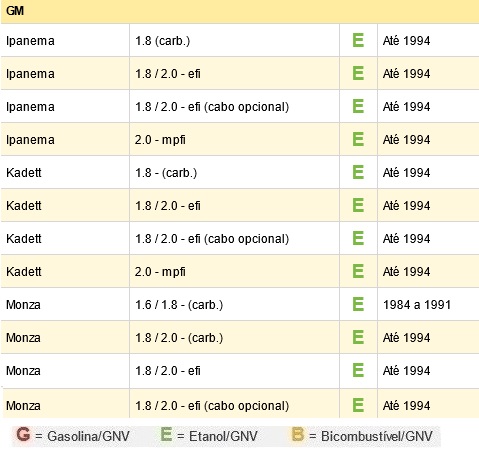This screenshot has height=457, width=479.
Task: Click the red G legend icon for Gasolina/GNV
Action: click(23, 434)
